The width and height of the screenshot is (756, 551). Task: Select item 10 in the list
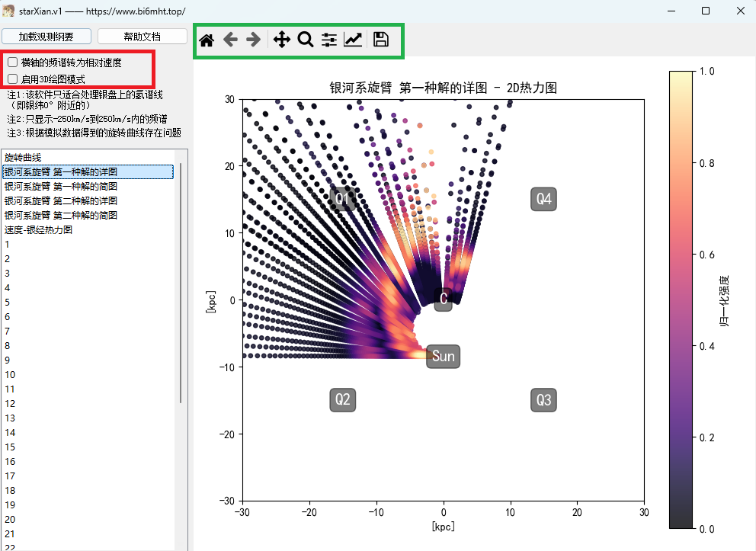[x=10, y=375]
